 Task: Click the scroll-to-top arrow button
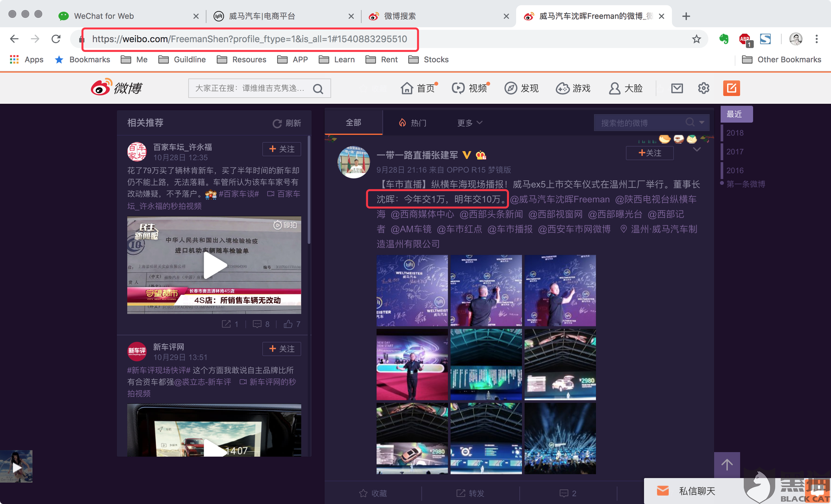click(x=727, y=465)
